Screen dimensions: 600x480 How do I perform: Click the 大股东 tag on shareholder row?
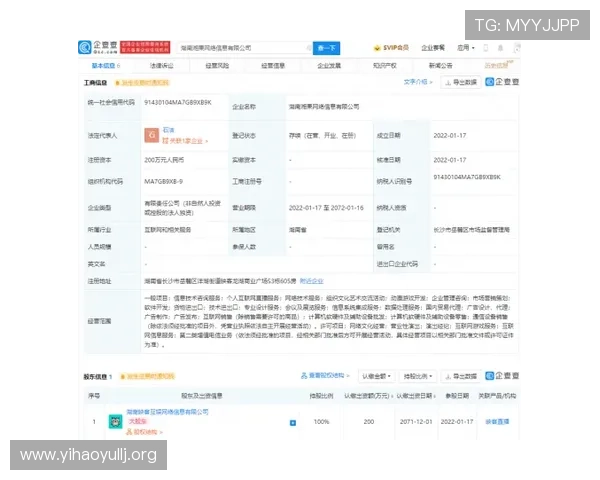pos(137,421)
